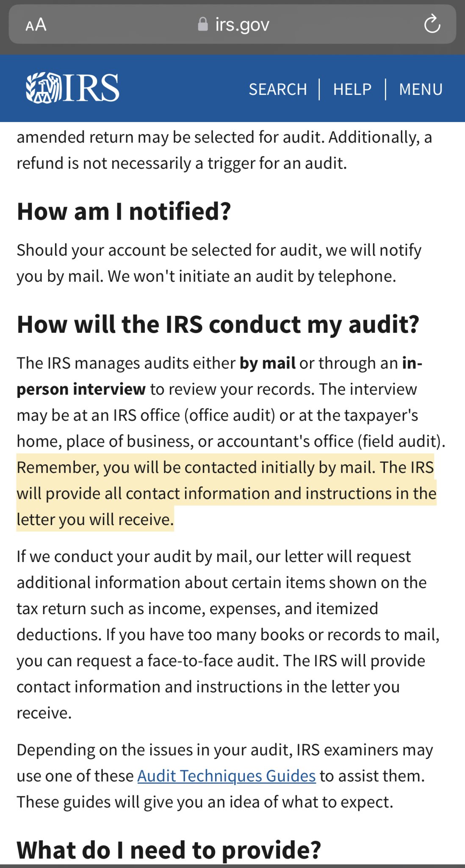
Task: Click the "How am I notified?" heading
Action: 124,211
